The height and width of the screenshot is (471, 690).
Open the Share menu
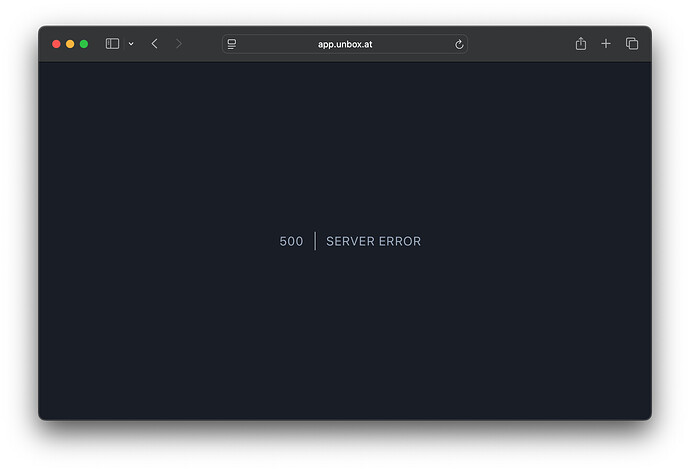point(580,44)
